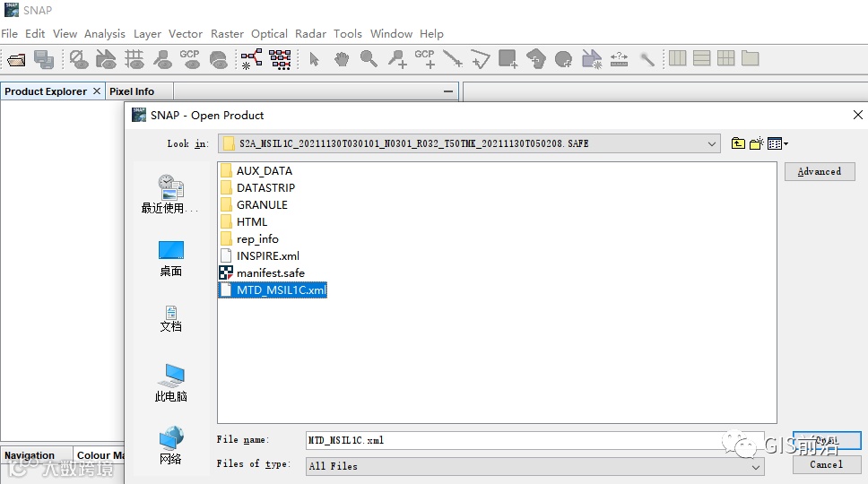868x484 pixels.
Task: Switch to the Navigation tab
Action: [x=30, y=455]
